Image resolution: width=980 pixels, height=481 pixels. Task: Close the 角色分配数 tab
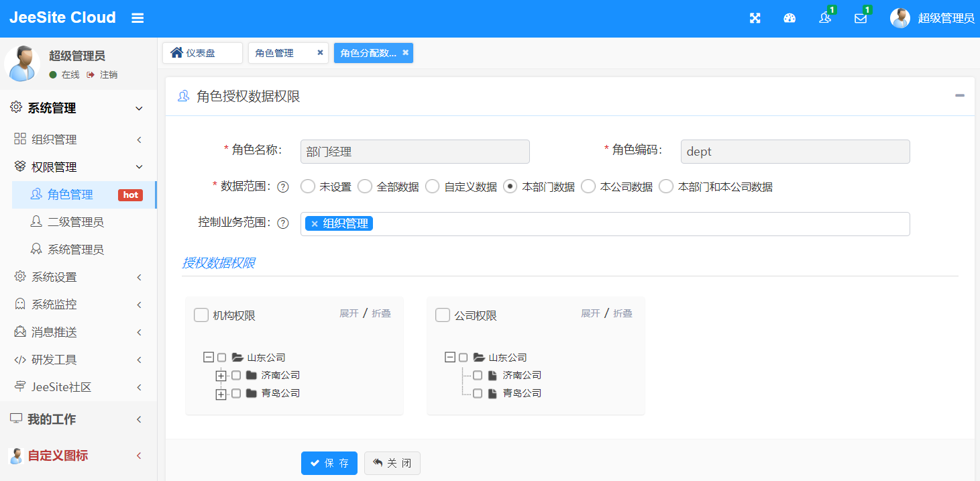tap(405, 52)
